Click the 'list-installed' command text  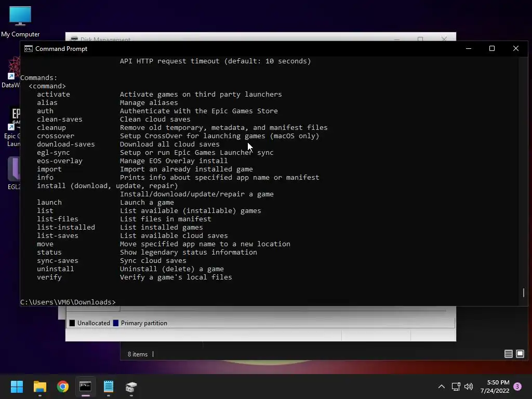66,228
